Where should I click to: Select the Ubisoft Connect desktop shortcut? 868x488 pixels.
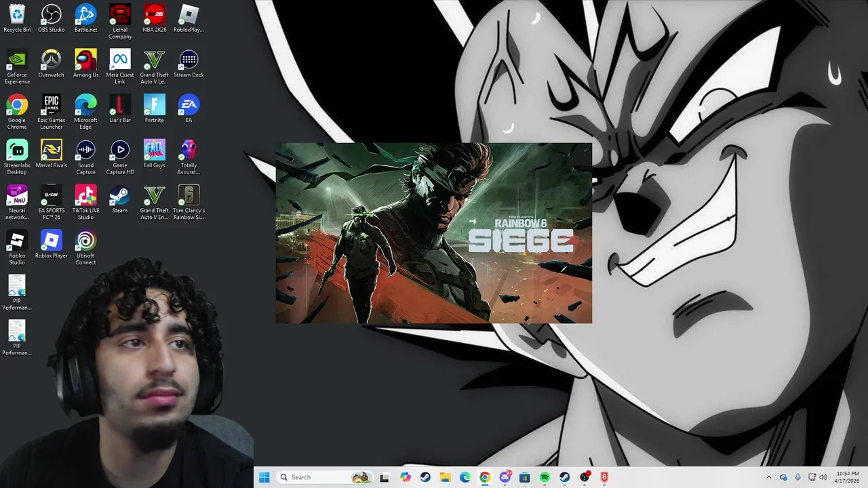click(x=85, y=247)
